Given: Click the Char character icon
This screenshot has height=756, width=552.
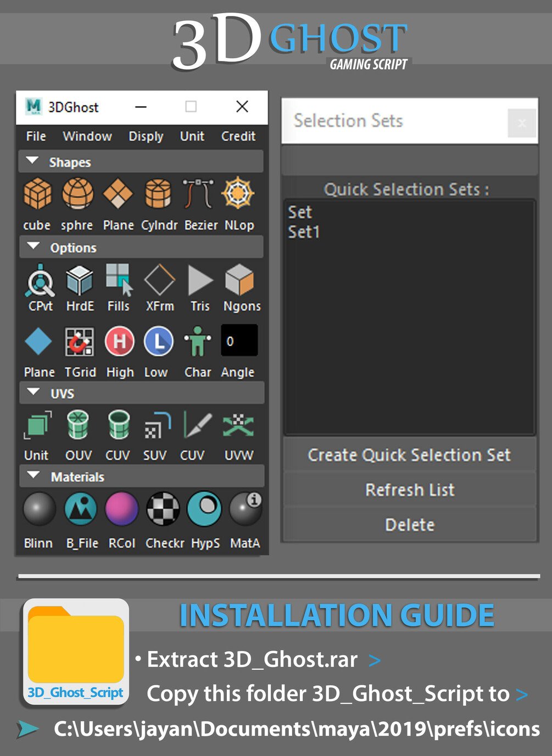Looking at the screenshot, I should pos(198,341).
